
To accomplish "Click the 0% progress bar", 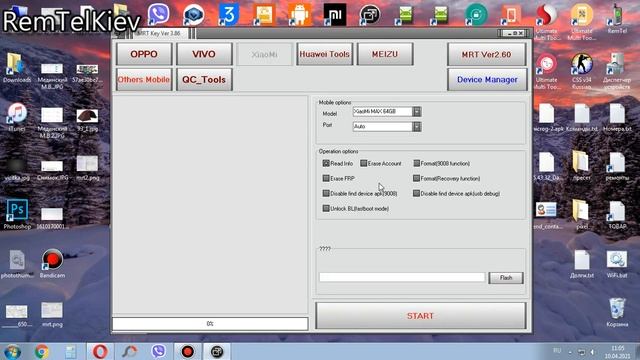I will (x=210, y=324).
